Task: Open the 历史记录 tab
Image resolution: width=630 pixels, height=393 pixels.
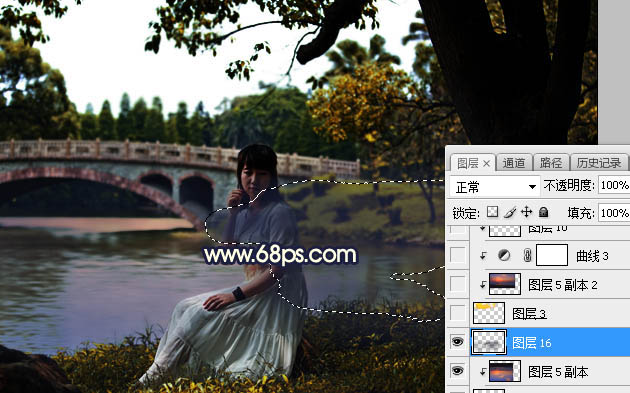Action: coord(599,163)
